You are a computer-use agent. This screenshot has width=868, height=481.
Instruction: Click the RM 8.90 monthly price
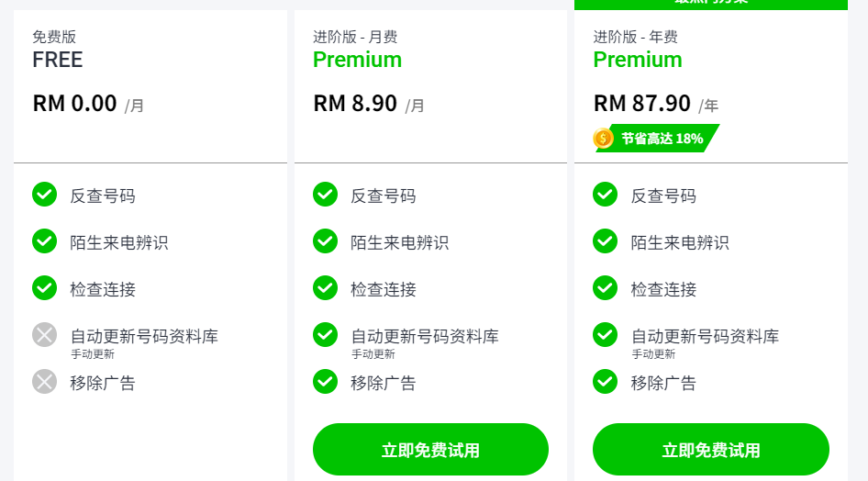coord(355,103)
